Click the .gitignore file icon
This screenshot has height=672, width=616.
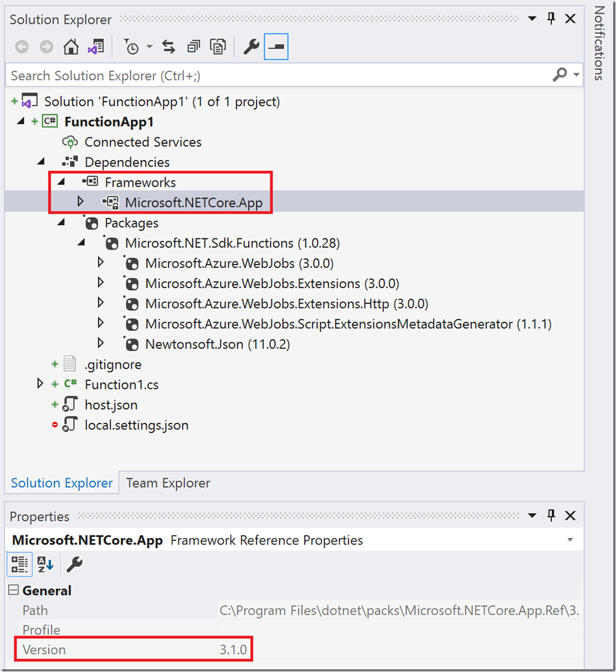(x=70, y=364)
